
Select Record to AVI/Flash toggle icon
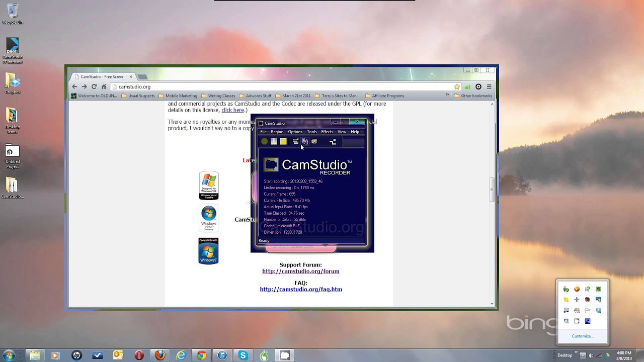[x=305, y=142]
